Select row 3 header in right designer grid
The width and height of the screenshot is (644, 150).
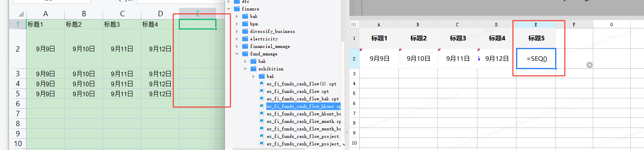tap(354, 74)
